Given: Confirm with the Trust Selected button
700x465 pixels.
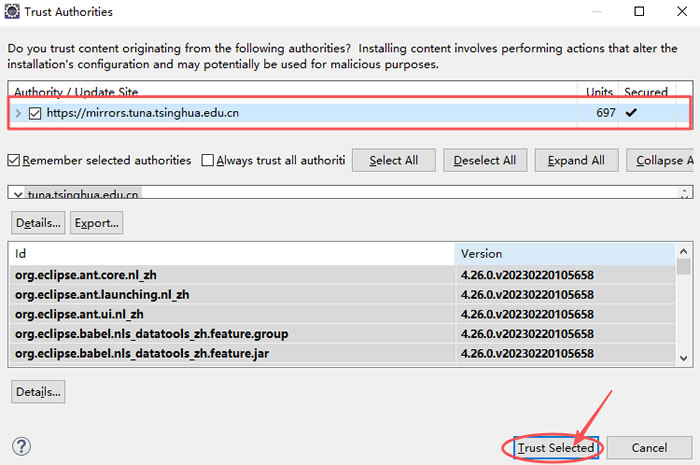Looking at the screenshot, I should (556, 448).
